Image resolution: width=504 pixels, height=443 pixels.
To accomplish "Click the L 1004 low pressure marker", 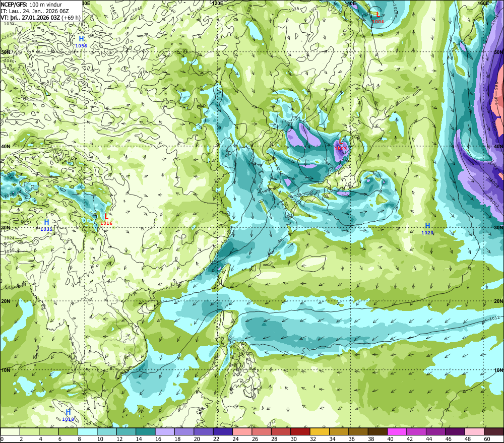I will click(378, 18).
